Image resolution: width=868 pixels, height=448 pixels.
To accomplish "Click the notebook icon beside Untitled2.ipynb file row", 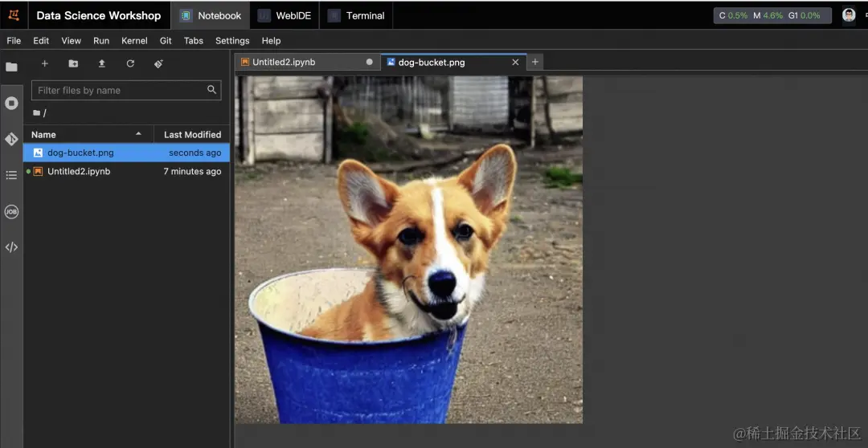I will click(38, 172).
